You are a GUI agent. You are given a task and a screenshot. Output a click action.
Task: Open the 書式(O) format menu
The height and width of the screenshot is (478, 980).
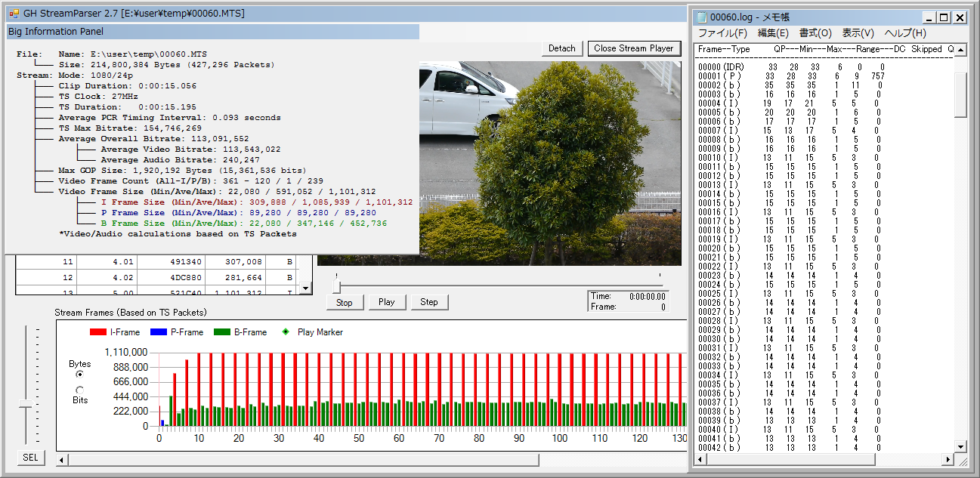point(815,33)
